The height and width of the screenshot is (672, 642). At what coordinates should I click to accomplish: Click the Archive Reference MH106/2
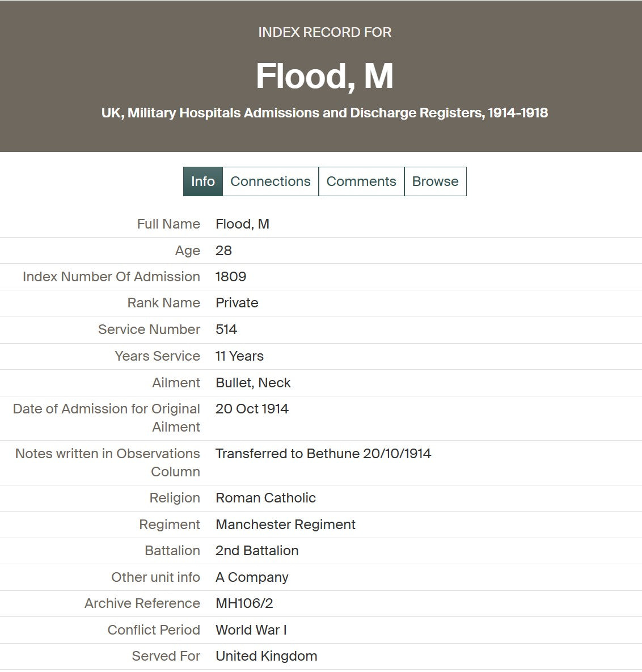244,603
